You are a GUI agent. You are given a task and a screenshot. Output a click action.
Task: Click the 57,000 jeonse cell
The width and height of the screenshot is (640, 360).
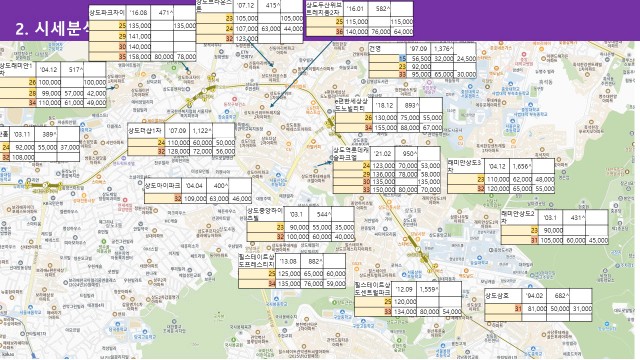(73, 93)
